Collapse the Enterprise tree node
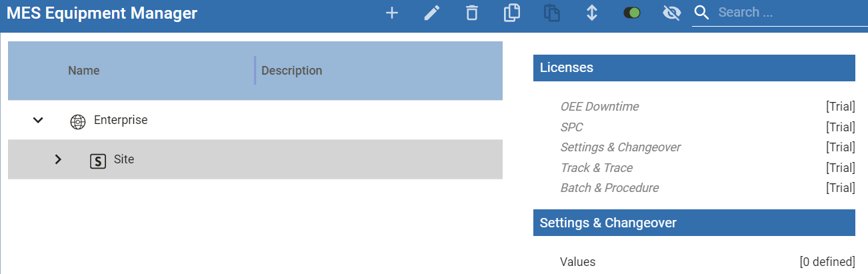Screen dimensions: 868x274 38,121
